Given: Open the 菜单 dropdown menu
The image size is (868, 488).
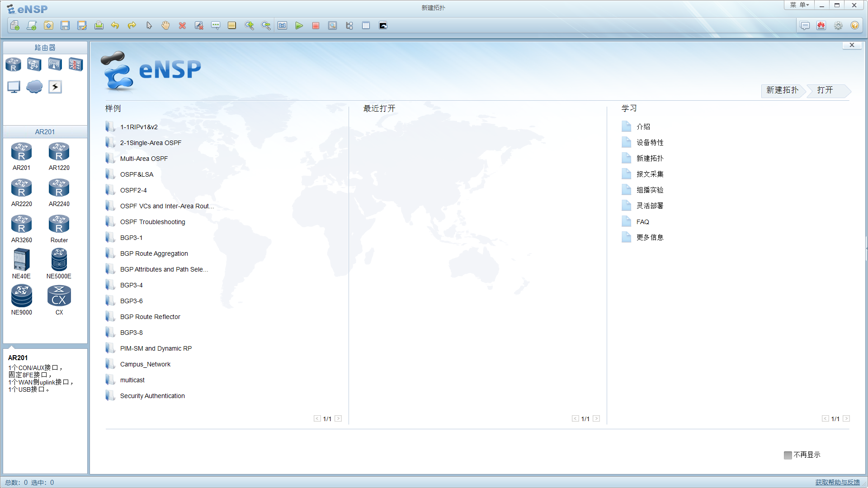Looking at the screenshot, I should 799,5.
